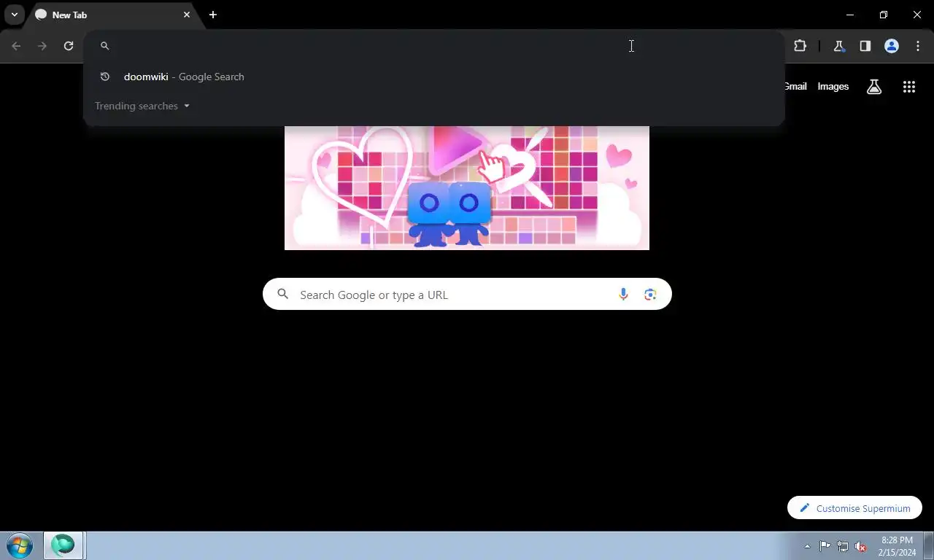Click the Customise Supermium button
The image size is (934, 560).
point(854,508)
